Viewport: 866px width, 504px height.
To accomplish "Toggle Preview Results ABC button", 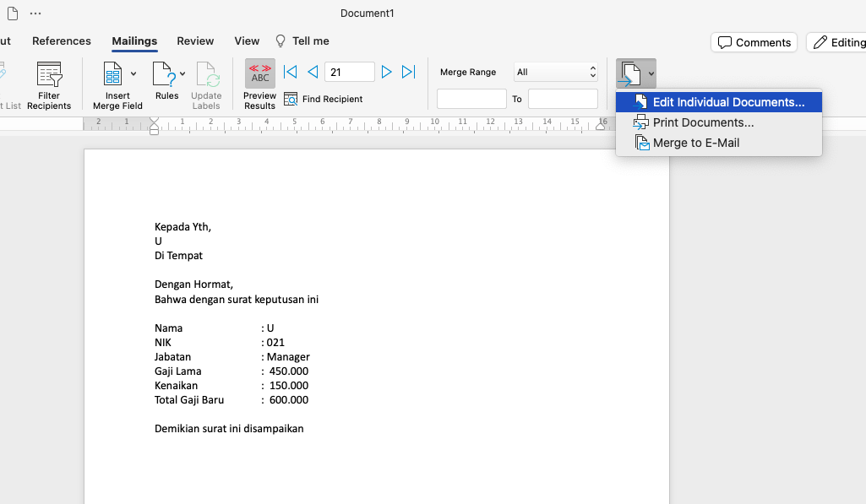I will point(260,74).
